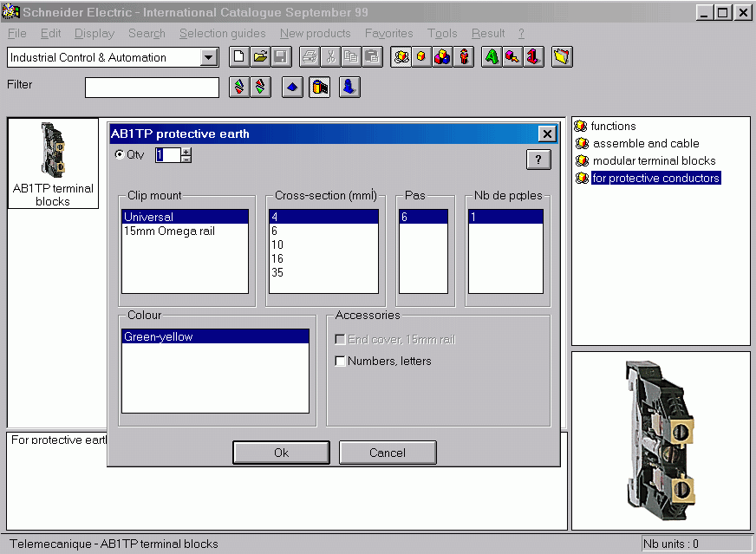Open the question mark help menu

click(x=521, y=33)
